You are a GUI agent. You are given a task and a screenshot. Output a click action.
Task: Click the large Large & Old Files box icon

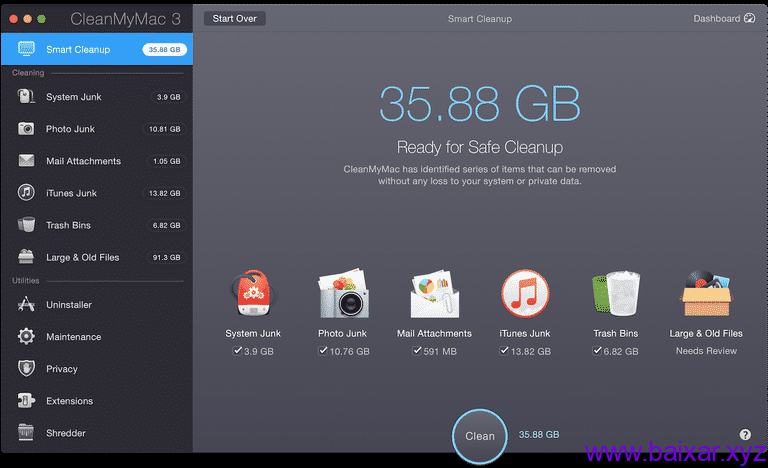coord(706,293)
